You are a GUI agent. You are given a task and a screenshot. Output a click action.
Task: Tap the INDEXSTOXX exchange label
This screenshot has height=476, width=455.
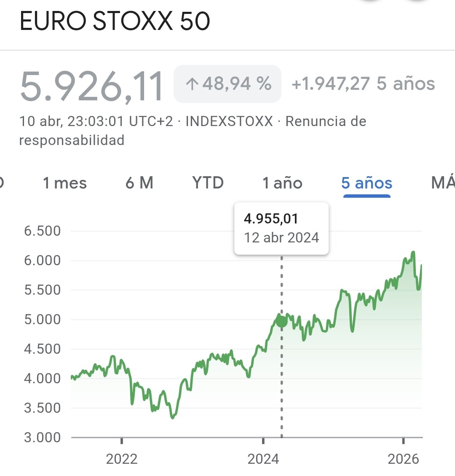coord(229,121)
